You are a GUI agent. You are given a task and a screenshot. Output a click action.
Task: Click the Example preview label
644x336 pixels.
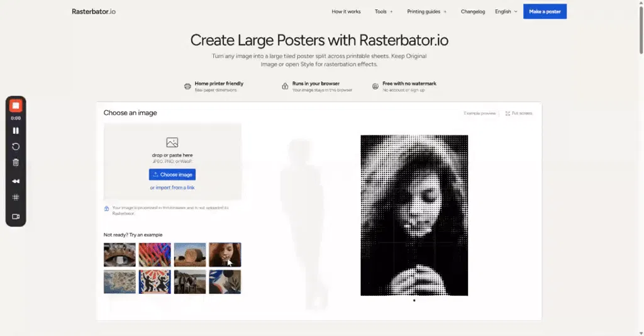point(479,113)
